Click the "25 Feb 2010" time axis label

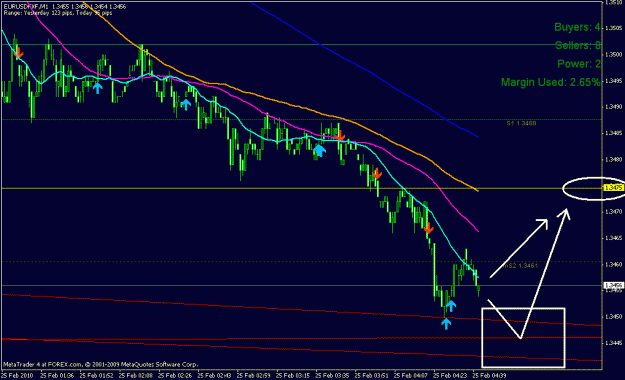point(17,376)
